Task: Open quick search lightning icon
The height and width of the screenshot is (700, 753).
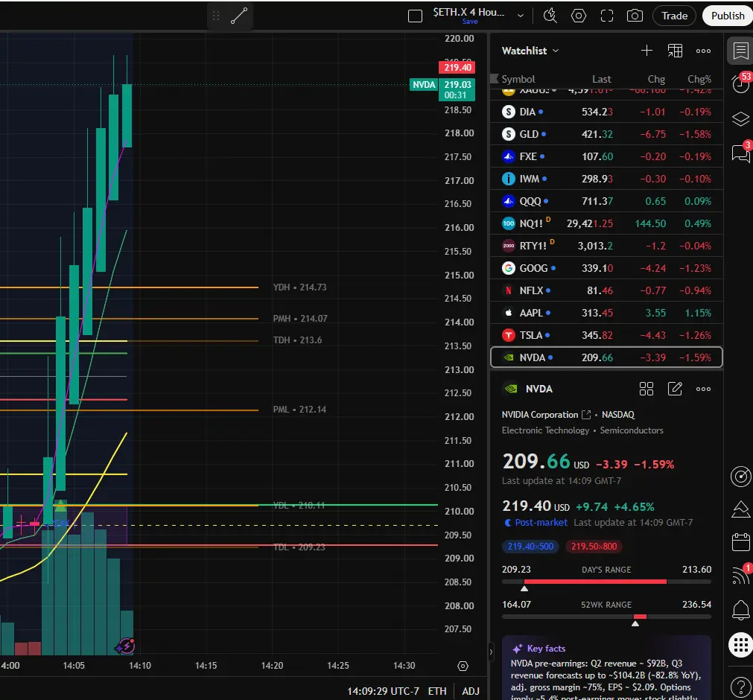Action: pos(550,16)
